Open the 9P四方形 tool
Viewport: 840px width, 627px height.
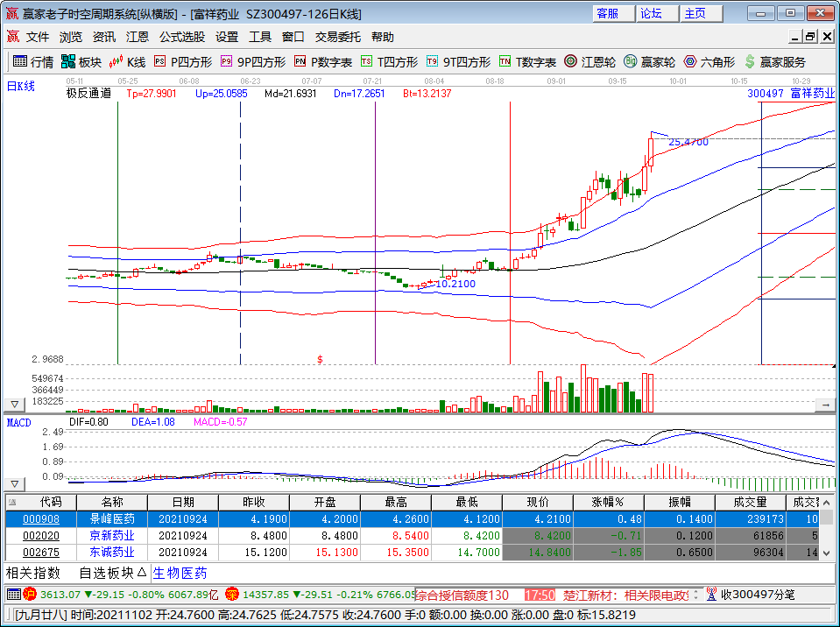[x=253, y=62]
